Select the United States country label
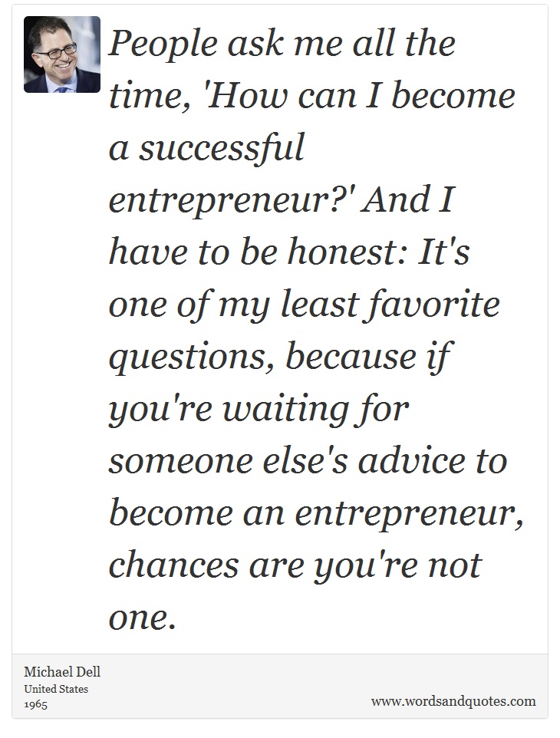The image size is (560, 738). point(56,689)
